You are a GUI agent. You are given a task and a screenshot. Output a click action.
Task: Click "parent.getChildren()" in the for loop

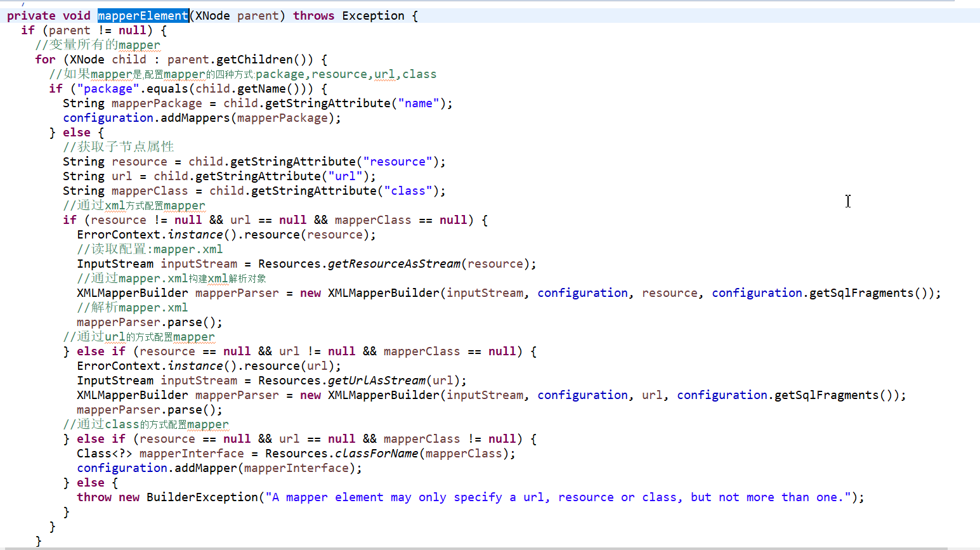(x=240, y=60)
